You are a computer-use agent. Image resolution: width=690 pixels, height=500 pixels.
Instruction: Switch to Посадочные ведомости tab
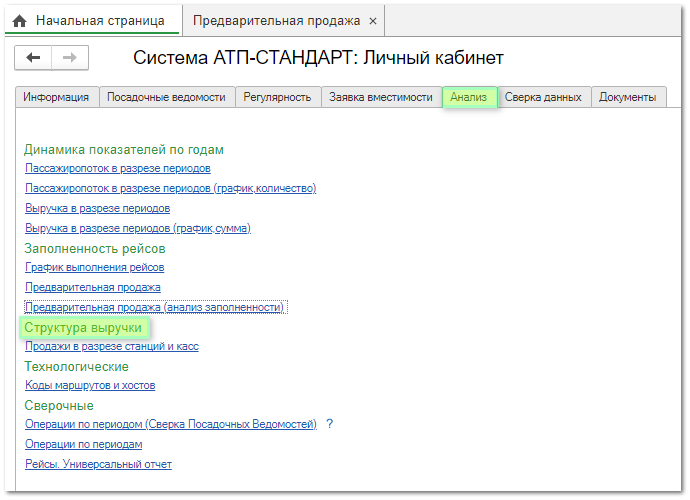(x=168, y=97)
